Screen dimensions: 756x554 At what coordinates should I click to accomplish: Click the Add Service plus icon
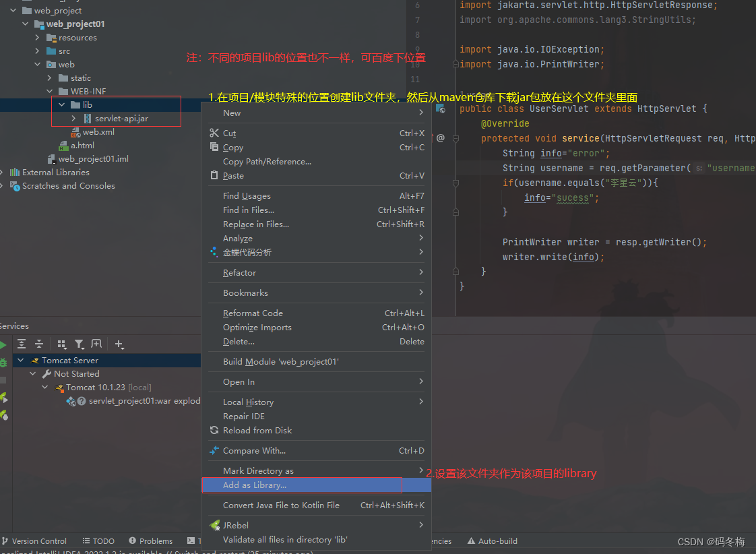(119, 344)
